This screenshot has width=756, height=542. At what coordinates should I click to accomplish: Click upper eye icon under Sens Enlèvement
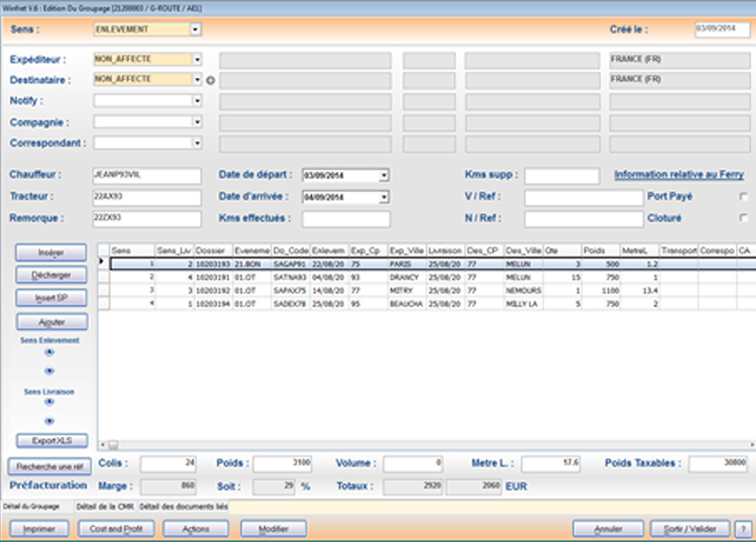click(50, 353)
